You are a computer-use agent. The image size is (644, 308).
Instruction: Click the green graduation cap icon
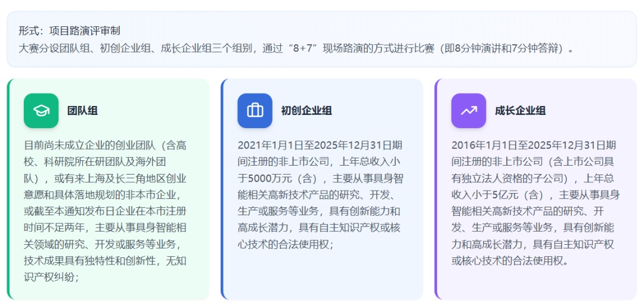41,111
